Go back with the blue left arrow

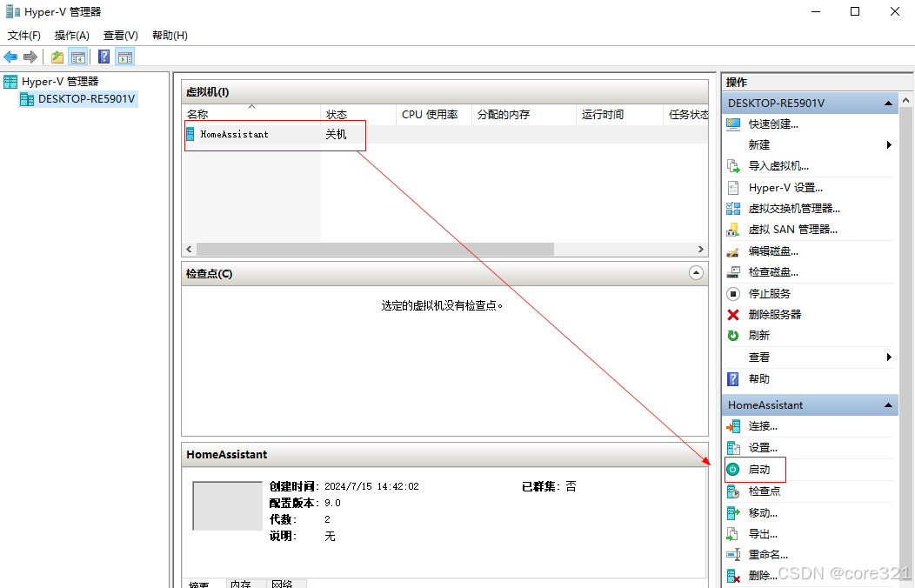click(10, 57)
